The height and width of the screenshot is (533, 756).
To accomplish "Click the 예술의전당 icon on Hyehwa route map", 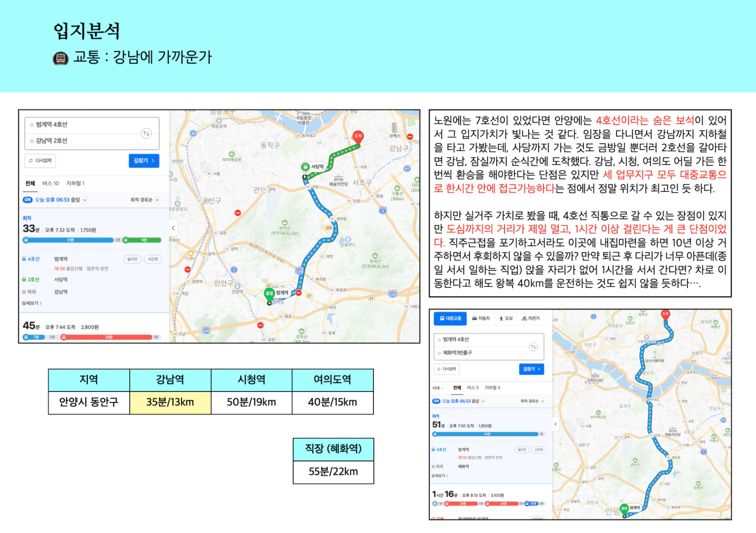I will click(x=672, y=430).
